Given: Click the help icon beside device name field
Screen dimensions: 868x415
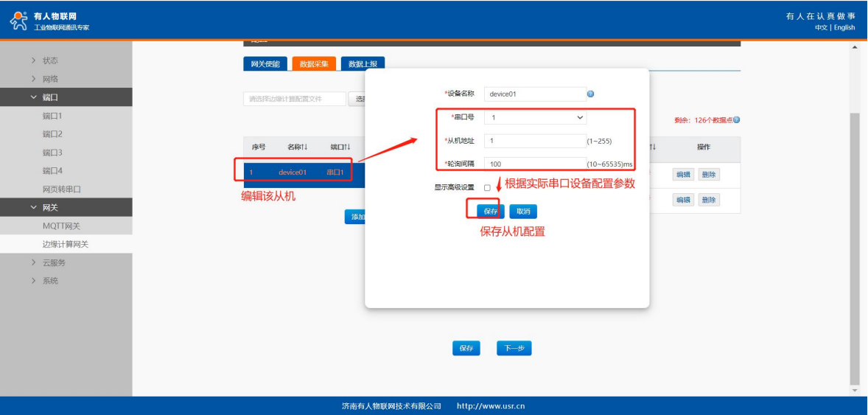Looking at the screenshot, I should coord(591,94).
